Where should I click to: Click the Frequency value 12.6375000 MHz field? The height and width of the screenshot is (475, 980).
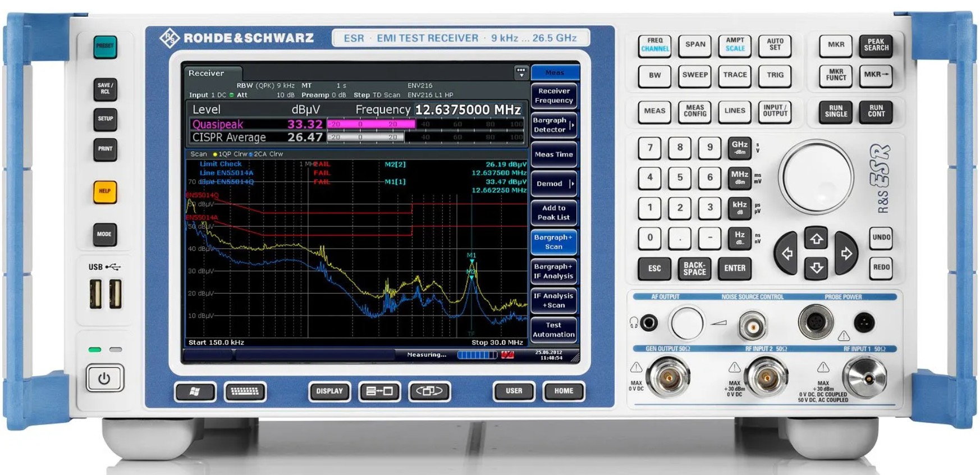pos(469,109)
